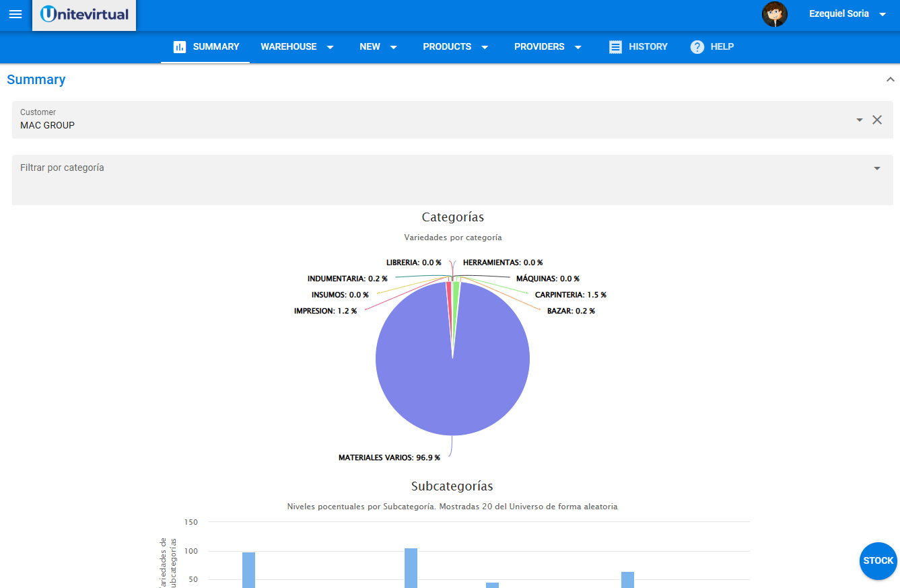Click the STOCK floating action button

coord(878,560)
